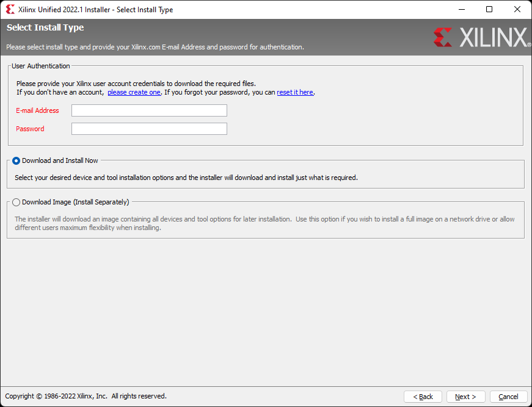Click the E-mail Address input field

click(x=149, y=110)
